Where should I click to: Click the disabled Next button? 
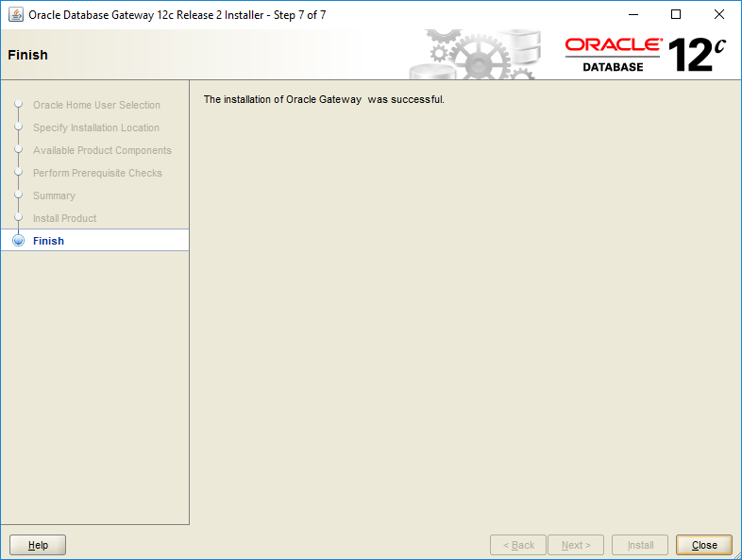pos(576,545)
